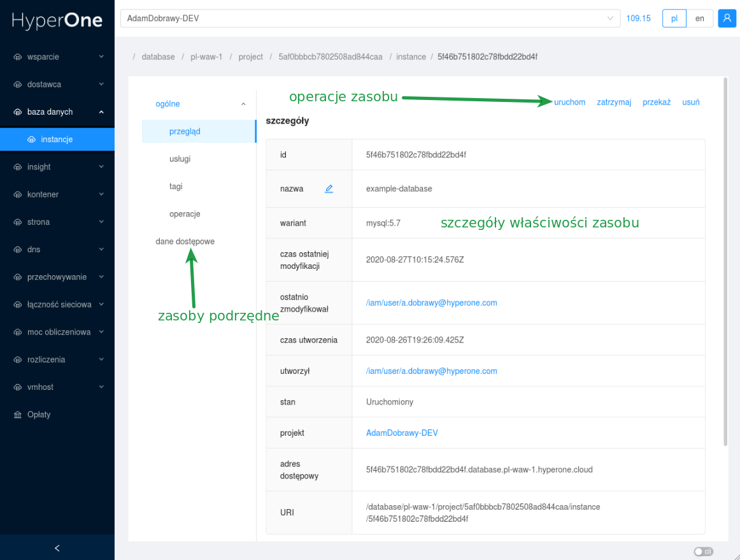Click the usuń operation link
Image resolution: width=740 pixels, height=560 pixels.
[x=690, y=102]
